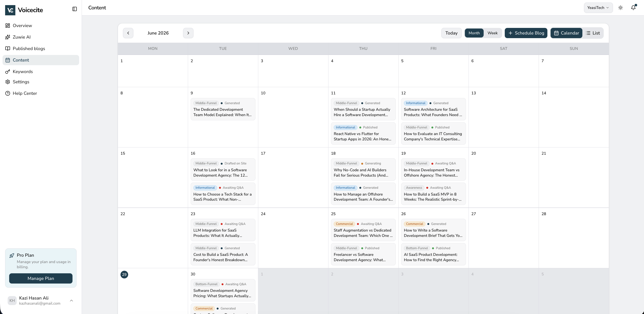This screenshot has width=644, height=314.
Task: Collapse the sidebar panel icon
Action: coord(74,9)
